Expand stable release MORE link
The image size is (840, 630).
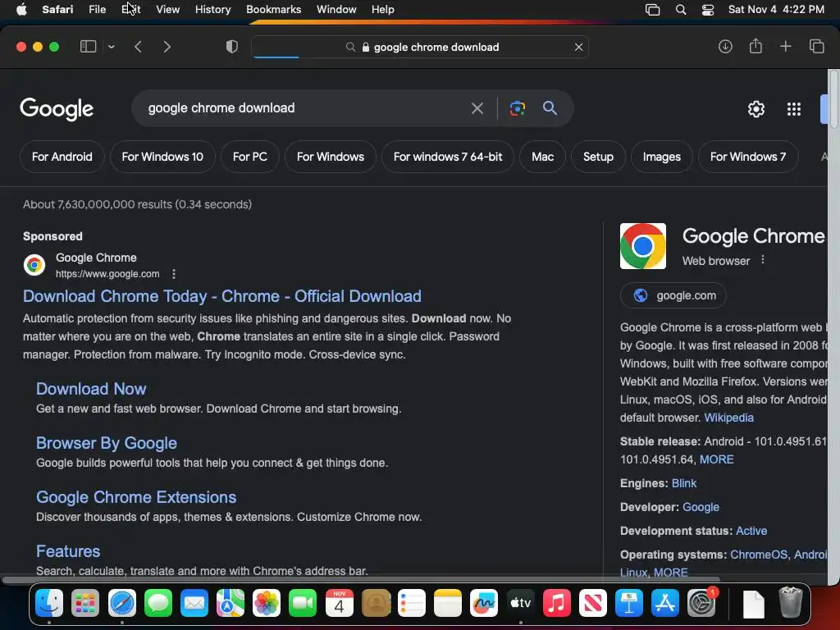(x=716, y=459)
